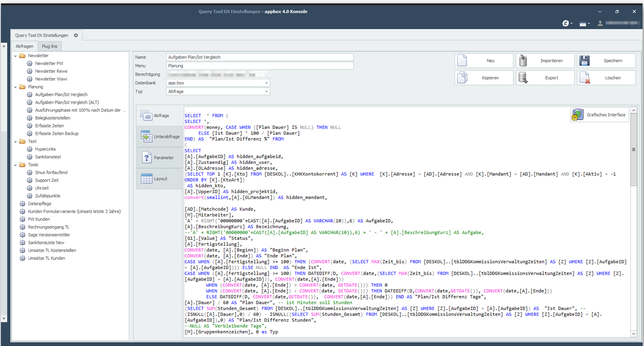
Task: Close the Query Tool DX Einstellungen tab
Action: (x=76, y=35)
